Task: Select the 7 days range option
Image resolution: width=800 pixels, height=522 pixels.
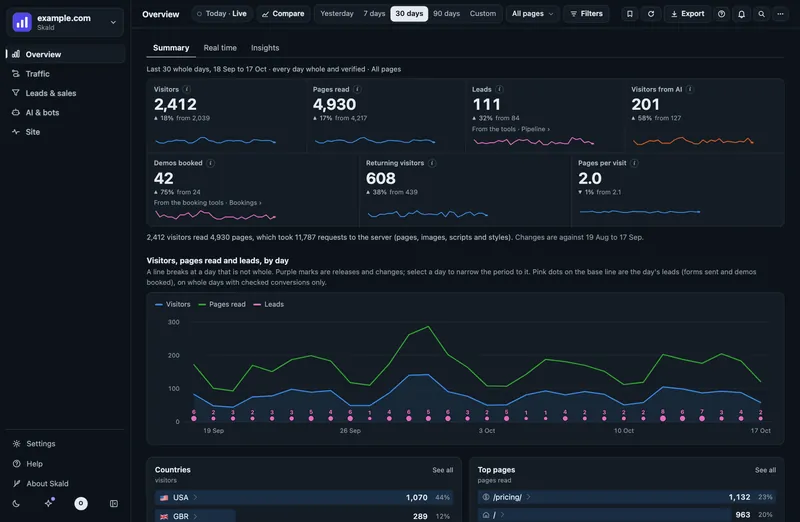Action: click(x=374, y=14)
